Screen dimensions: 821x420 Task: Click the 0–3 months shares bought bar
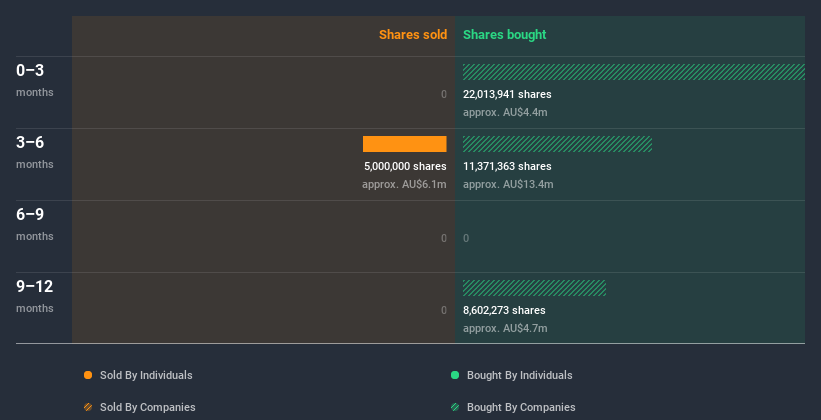pos(634,72)
